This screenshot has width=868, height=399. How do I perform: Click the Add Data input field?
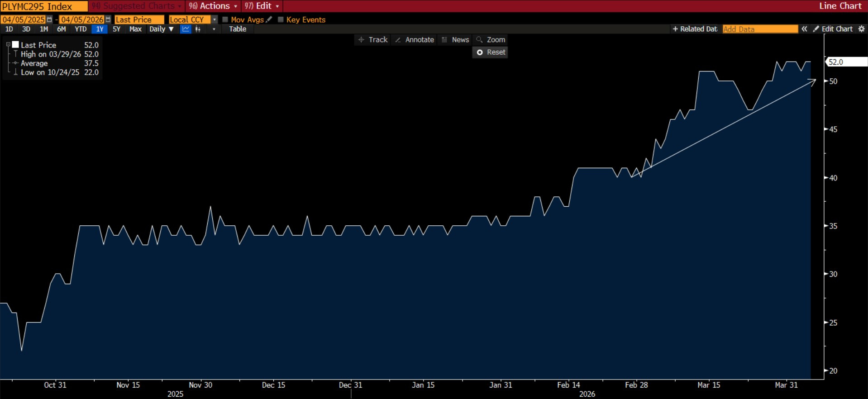pyautogui.click(x=760, y=29)
